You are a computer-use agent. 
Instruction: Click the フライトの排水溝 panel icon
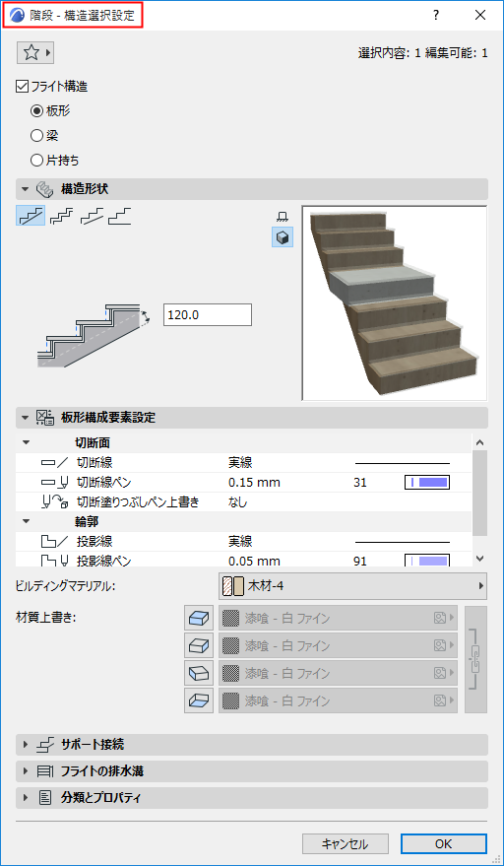(x=44, y=771)
